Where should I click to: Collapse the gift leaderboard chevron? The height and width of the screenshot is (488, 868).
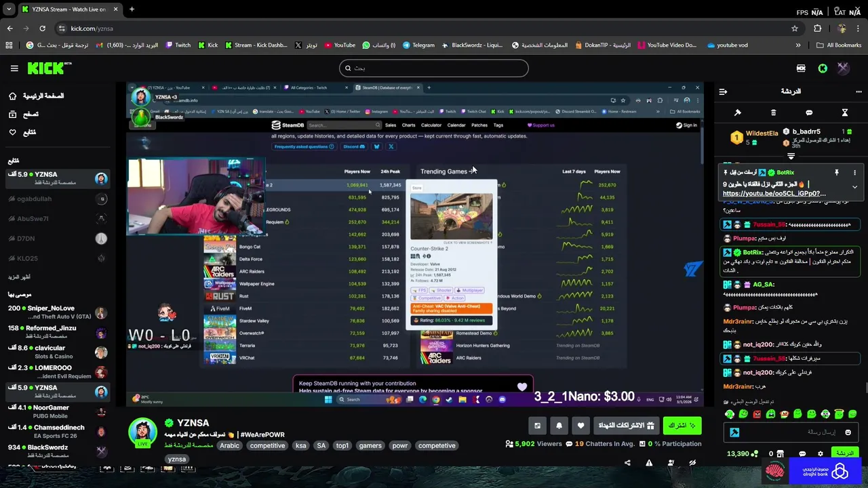click(791, 156)
